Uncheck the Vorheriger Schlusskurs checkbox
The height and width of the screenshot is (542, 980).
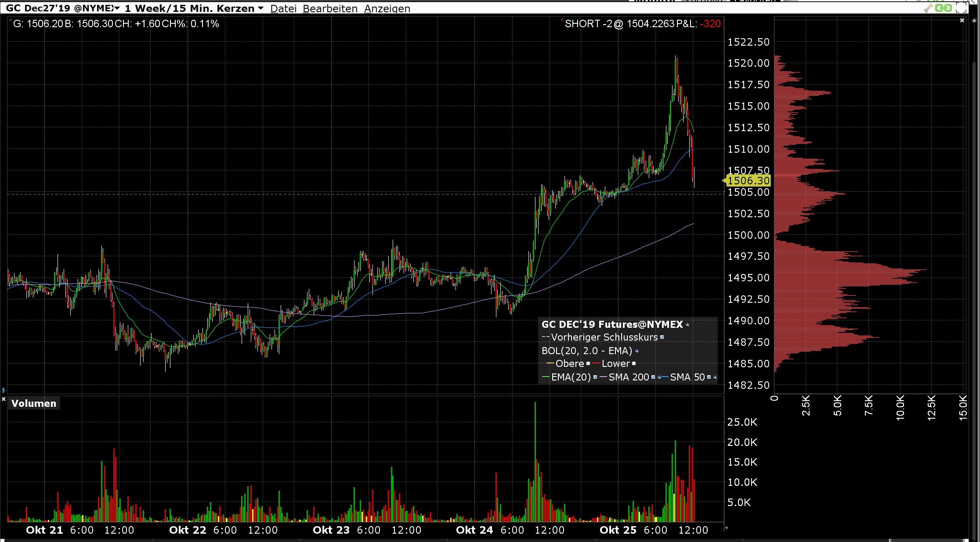[x=662, y=337]
